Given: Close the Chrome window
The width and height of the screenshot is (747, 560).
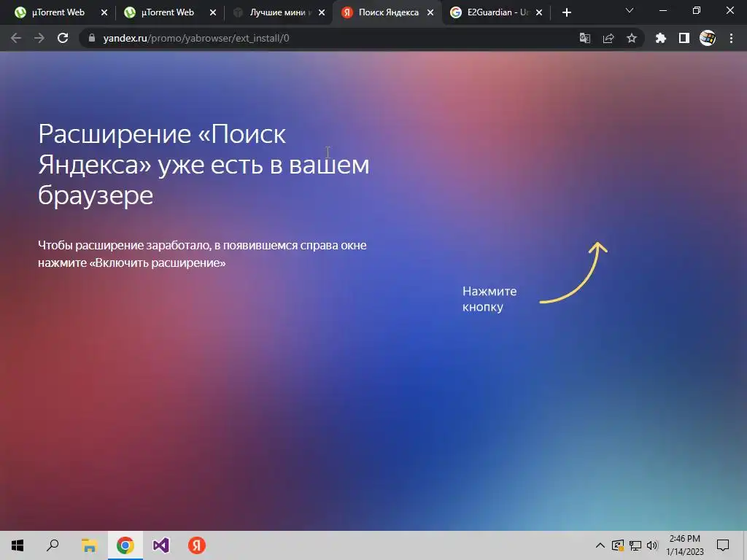Looking at the screenshot, I should click(x=729, y=10).
